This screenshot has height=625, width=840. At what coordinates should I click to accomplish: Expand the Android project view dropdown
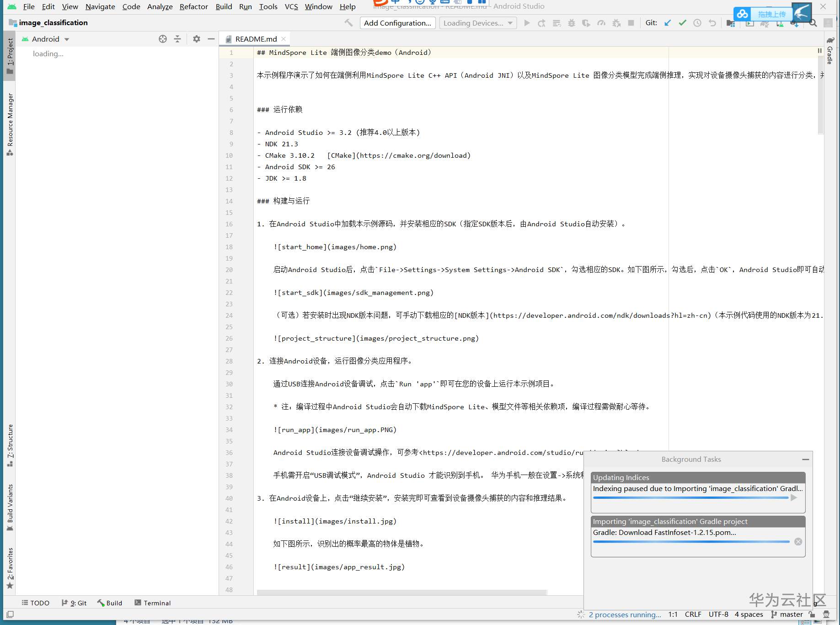pos(67,39)
